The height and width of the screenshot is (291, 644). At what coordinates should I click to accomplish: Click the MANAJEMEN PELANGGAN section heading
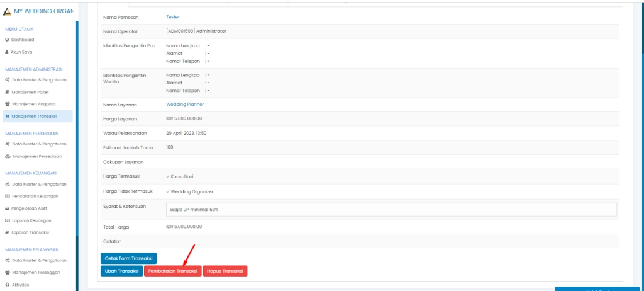point(31,250)
